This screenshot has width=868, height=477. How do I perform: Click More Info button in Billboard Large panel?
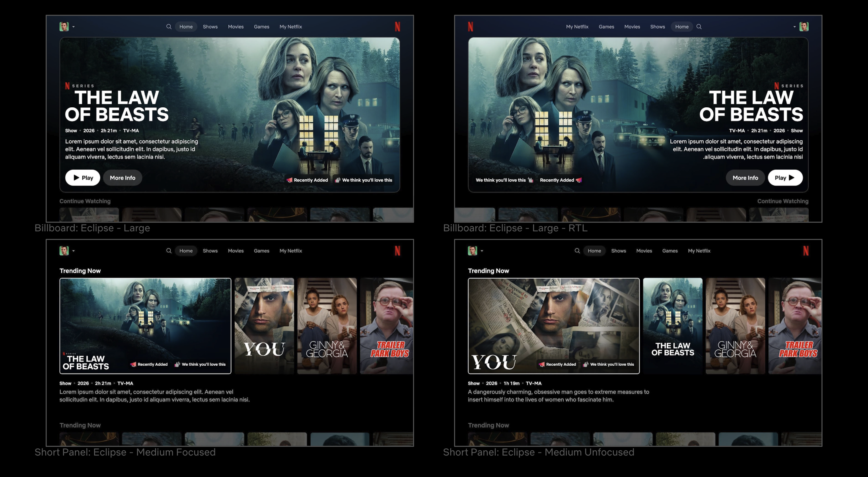pos(123,178)
